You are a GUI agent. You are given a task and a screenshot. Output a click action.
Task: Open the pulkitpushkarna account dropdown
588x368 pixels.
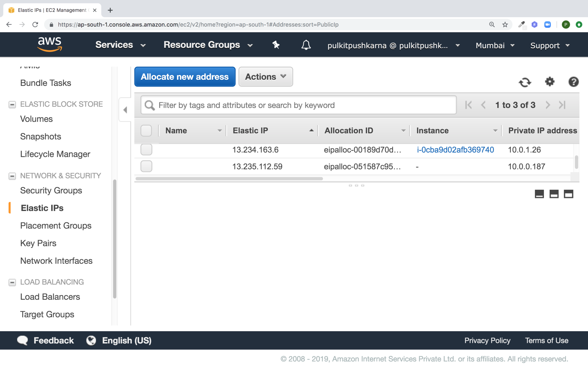tap(394, 45)
